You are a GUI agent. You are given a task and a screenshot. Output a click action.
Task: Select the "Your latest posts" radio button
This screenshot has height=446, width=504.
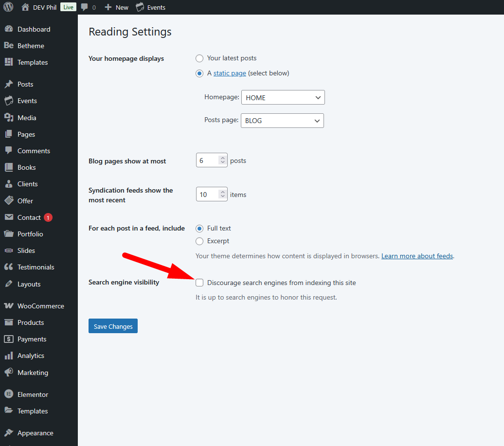coord(199,58)
